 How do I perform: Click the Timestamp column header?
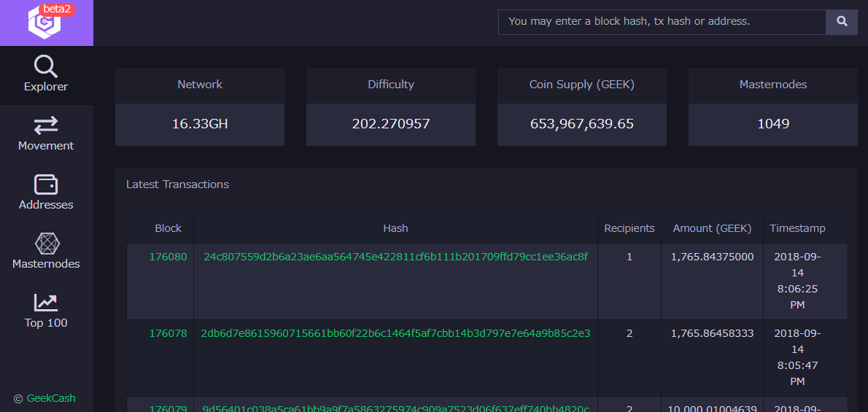pyautogui.click(x=798, y=228)
